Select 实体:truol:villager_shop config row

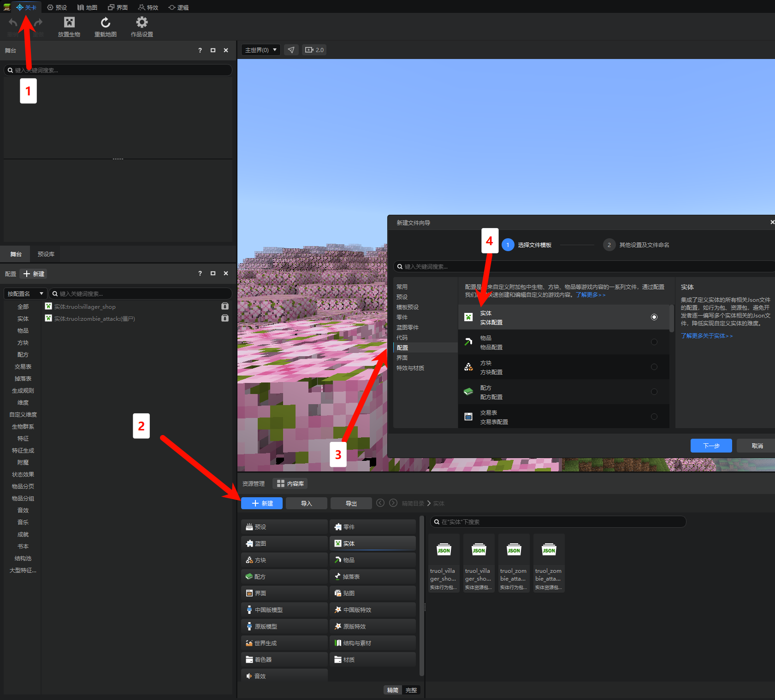coord(137,306)
